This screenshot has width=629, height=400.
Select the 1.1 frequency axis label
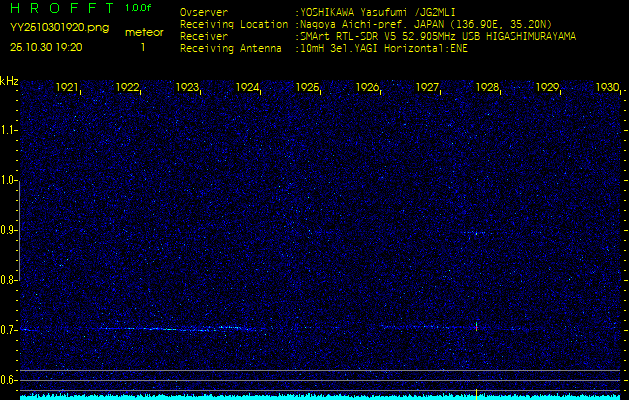pyautogui.click(x=9, y=130)
